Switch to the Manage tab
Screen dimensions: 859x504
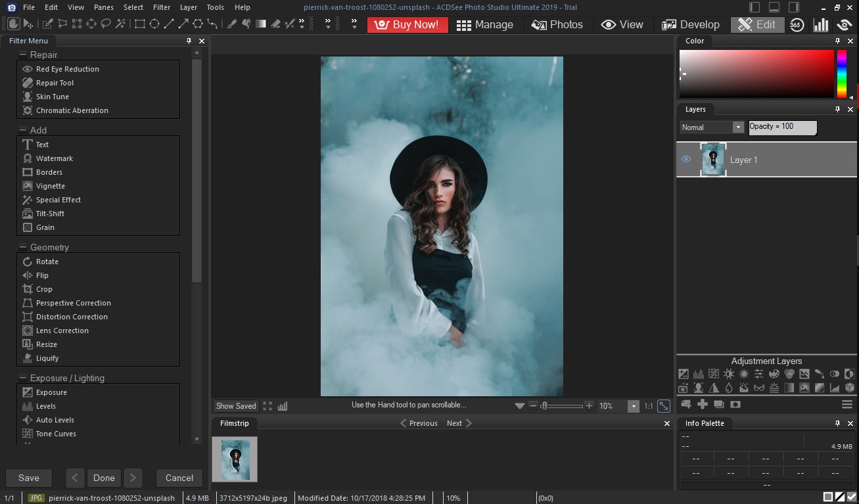(x=486, y=24)
